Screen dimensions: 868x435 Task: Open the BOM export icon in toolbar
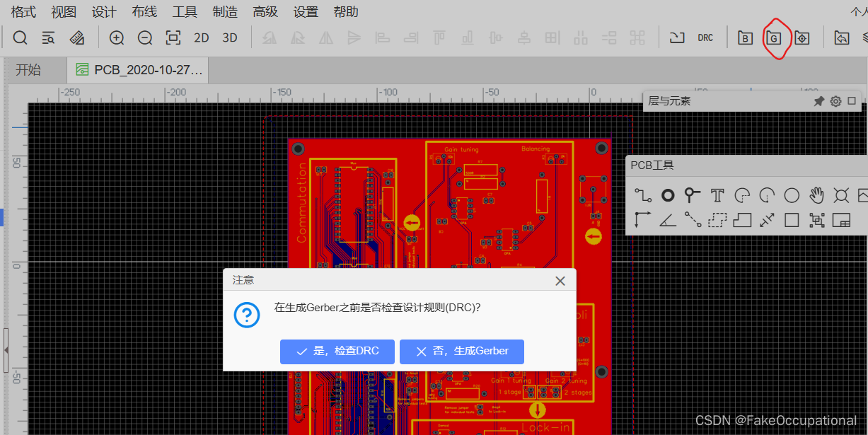click(x=744, y=37)
